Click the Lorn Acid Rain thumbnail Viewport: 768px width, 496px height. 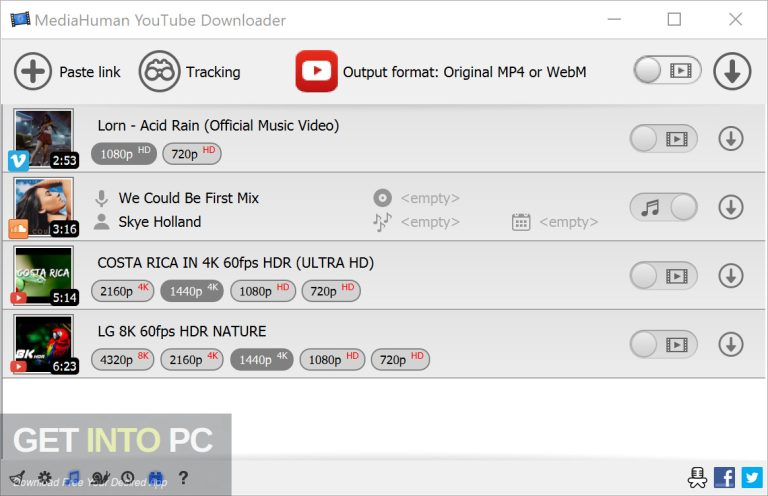44,138
